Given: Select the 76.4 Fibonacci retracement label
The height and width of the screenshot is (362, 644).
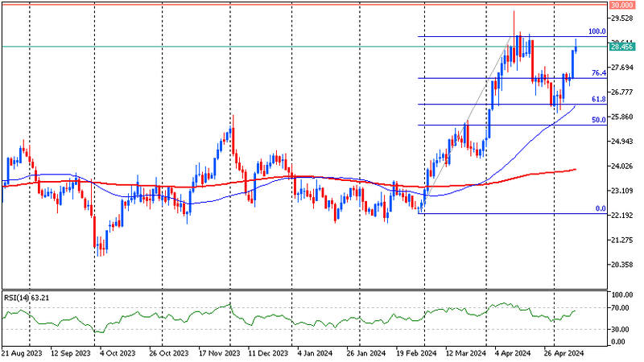Looking at the screenshot, I should click(598, 73).
